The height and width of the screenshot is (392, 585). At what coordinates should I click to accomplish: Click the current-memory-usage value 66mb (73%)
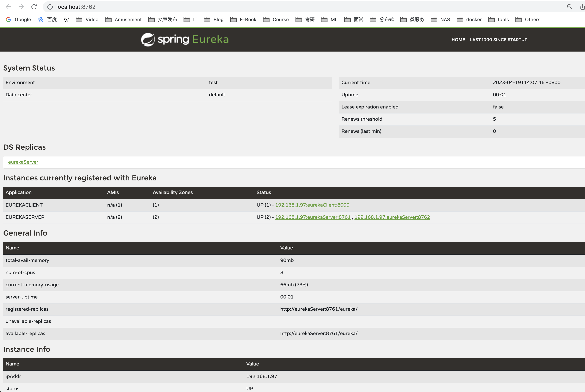point(294,285)
